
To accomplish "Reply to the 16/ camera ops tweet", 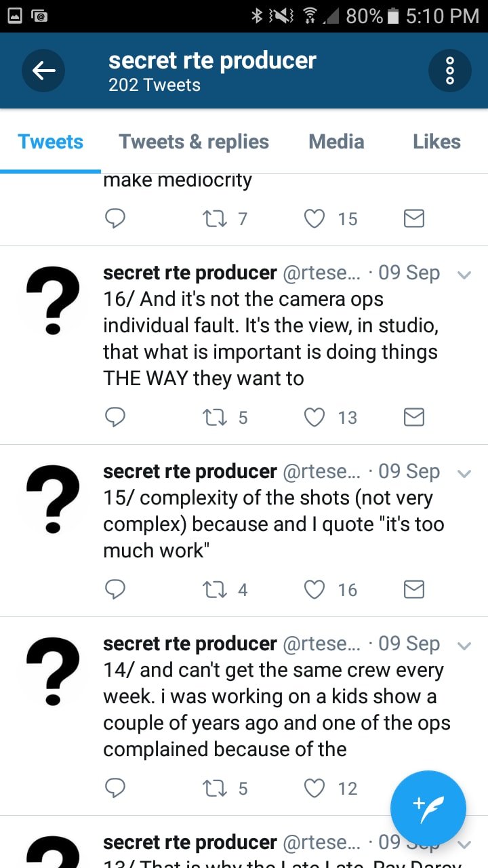I will (x=115, y=417).
